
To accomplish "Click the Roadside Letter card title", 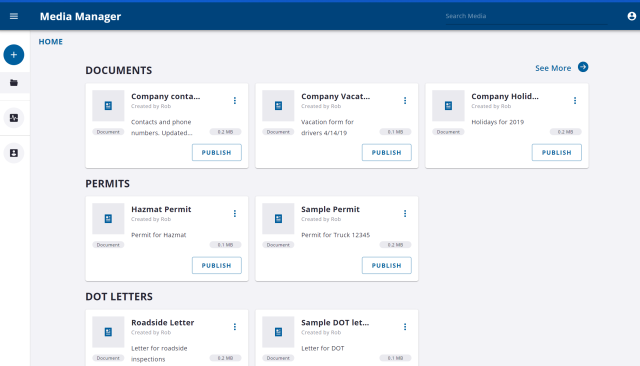I will point(162,322).
